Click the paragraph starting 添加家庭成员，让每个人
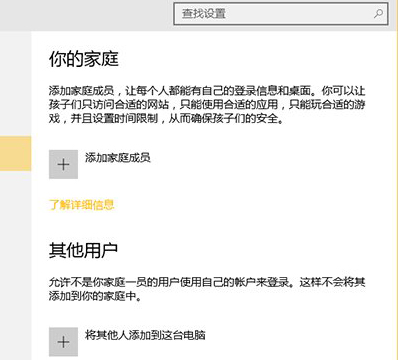The height and width of the screenshot is (360, 398). (x=207, y=104)
